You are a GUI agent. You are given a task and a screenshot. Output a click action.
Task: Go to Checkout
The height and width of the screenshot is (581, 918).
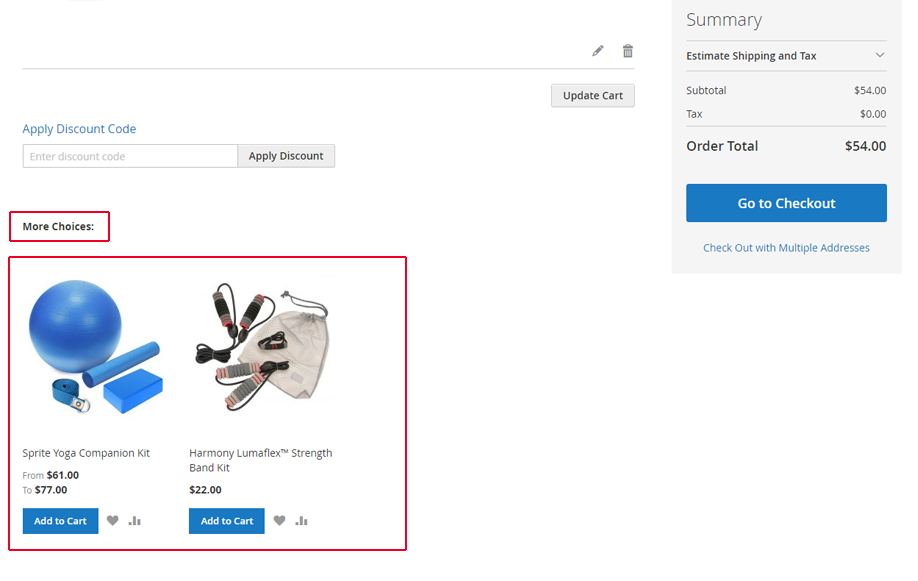(786, 203)
